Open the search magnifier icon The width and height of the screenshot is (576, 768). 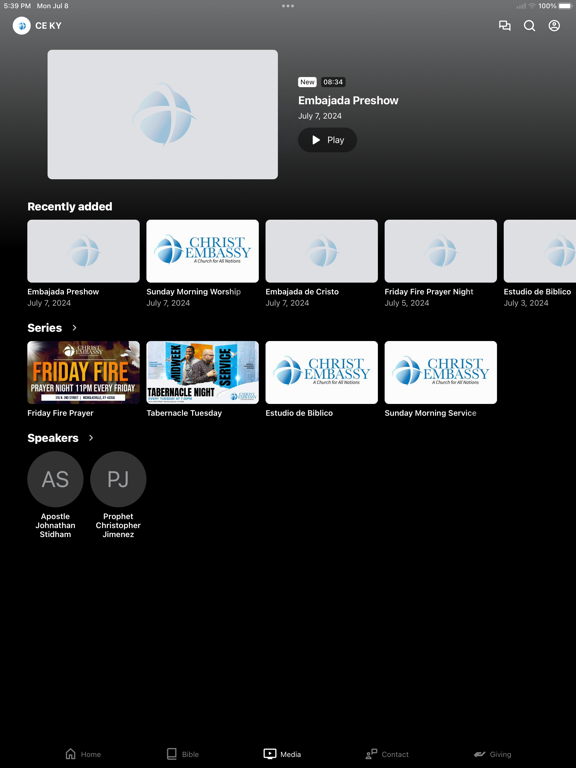[529, 25]
